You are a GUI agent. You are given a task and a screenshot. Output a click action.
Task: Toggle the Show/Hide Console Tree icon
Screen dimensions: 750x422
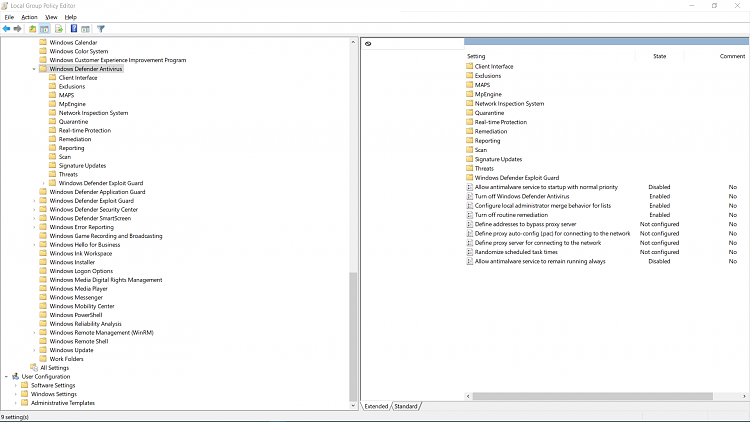coord(44,29)
